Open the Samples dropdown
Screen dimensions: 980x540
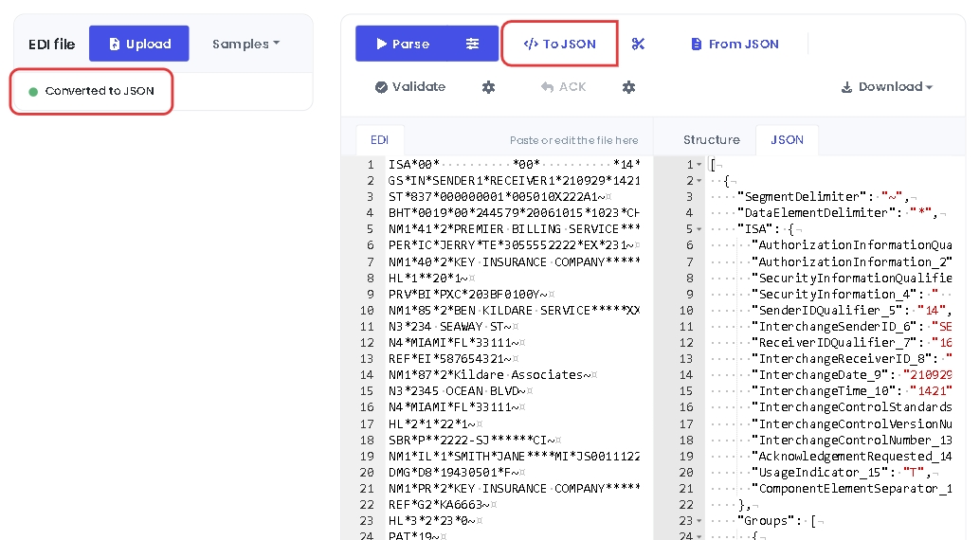245,44
